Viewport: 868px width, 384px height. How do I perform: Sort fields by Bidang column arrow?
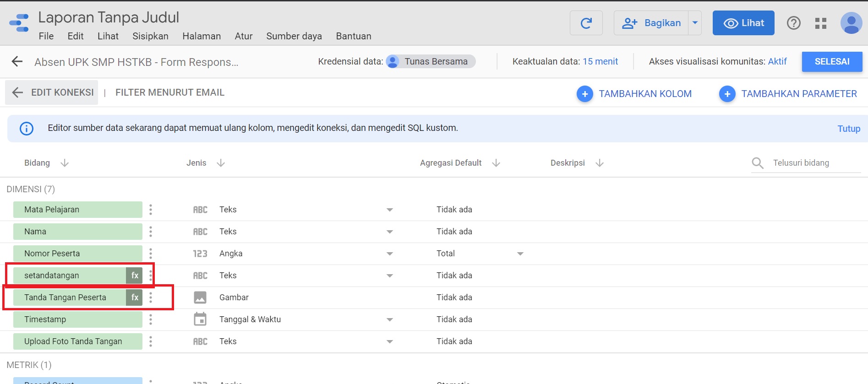pos(65,163)
